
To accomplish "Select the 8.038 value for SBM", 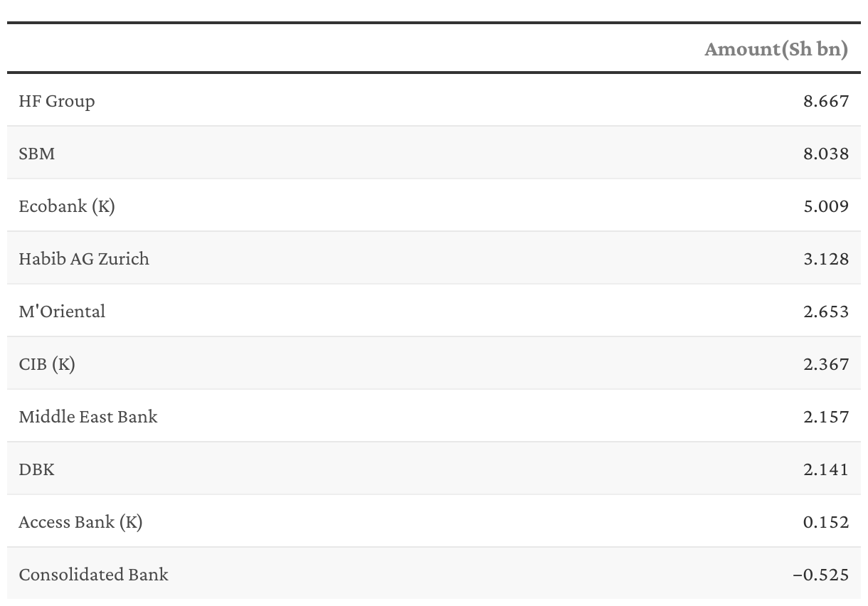I will point(826,154).
